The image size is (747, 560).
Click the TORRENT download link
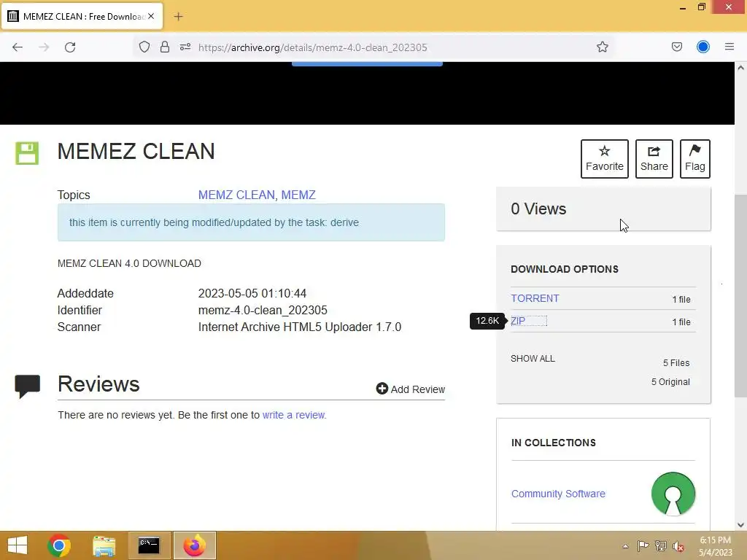point(535,298)
